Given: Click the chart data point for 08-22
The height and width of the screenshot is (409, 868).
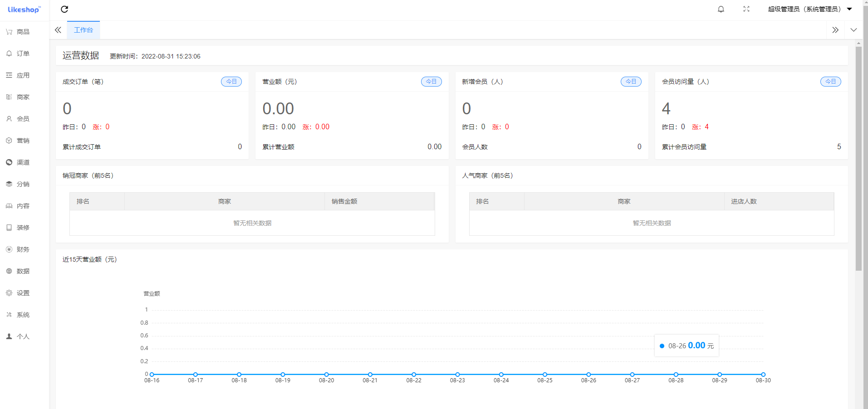Looking at the screenshot, I should pos(414,375).
